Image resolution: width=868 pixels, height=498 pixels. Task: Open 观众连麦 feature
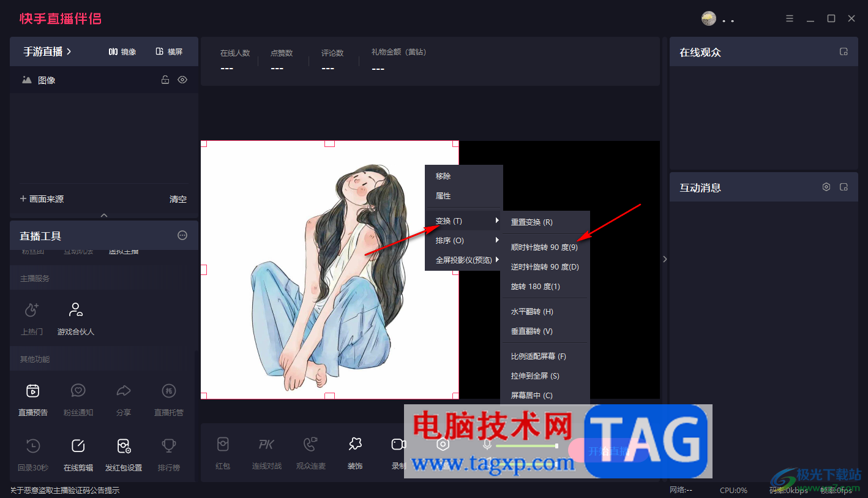(x=311, y=453)
